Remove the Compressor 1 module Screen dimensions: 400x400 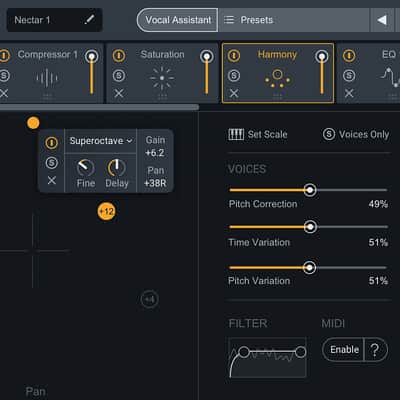[4, 93]
